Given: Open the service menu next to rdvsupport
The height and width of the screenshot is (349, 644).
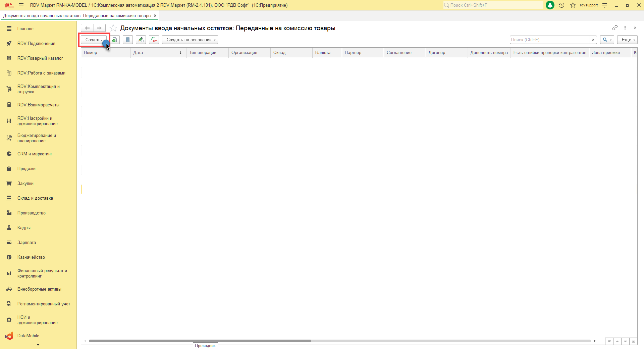Looking at the screenshot, I should coord(605,5).
